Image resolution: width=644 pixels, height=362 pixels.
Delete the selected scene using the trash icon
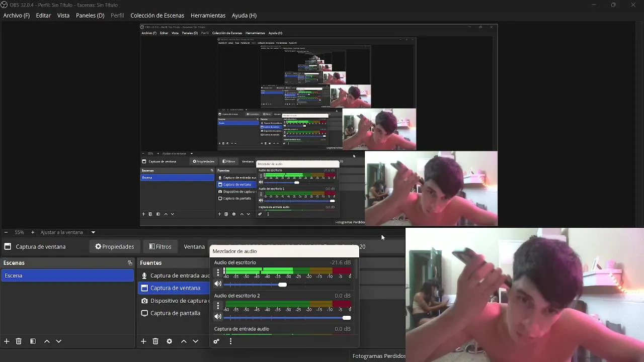(19, 341)
